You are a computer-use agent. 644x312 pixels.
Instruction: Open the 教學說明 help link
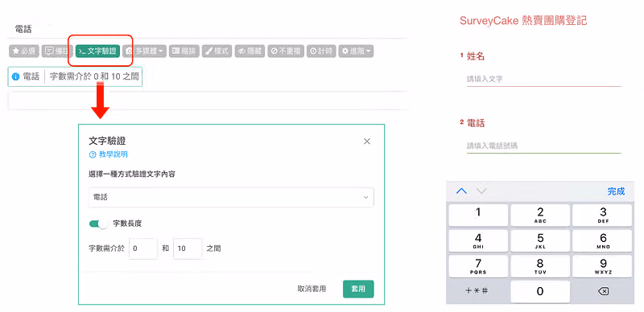(x=109, y=154)
